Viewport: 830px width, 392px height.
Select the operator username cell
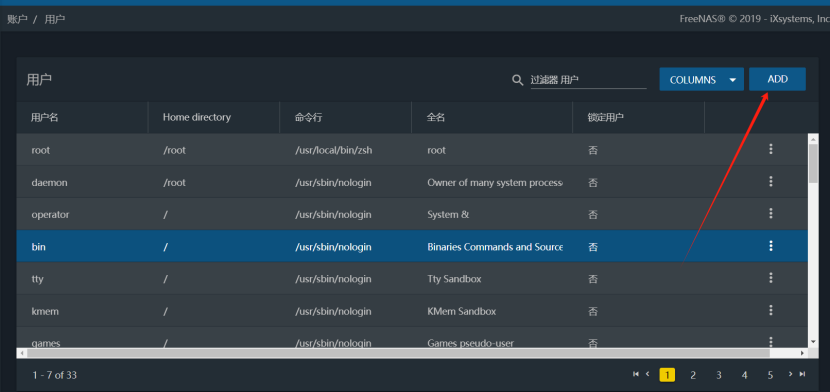[50, 215]
